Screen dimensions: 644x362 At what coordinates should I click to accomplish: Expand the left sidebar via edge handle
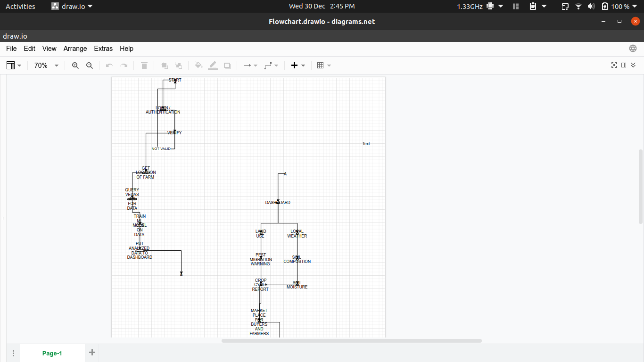pos(3,218)
